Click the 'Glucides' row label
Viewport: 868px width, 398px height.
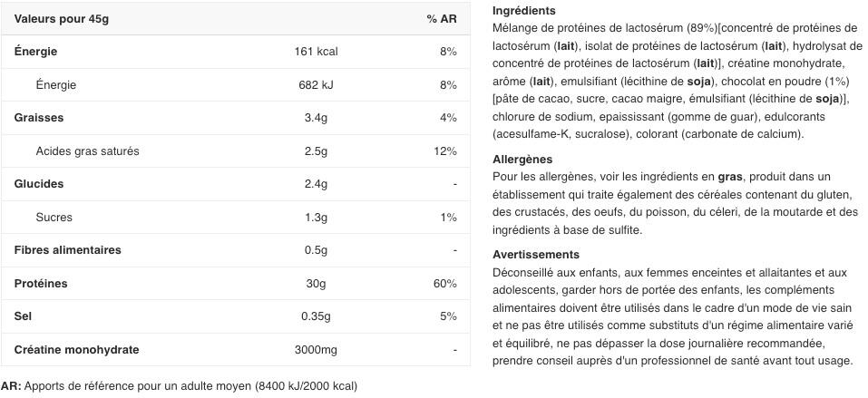39,184
